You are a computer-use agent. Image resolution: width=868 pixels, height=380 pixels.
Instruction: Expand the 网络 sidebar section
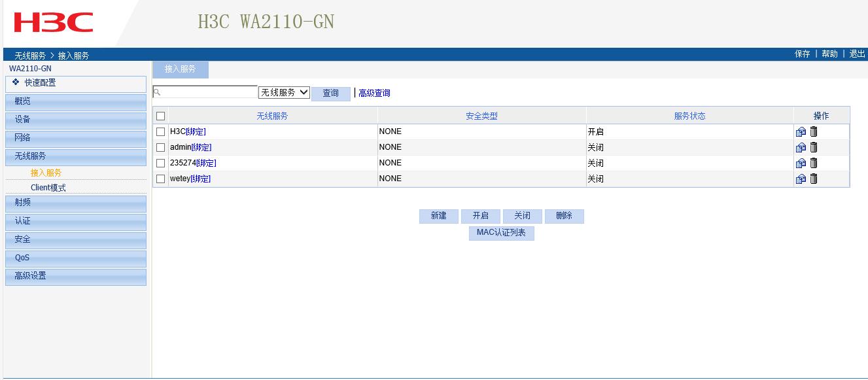(x=76, y=138)
